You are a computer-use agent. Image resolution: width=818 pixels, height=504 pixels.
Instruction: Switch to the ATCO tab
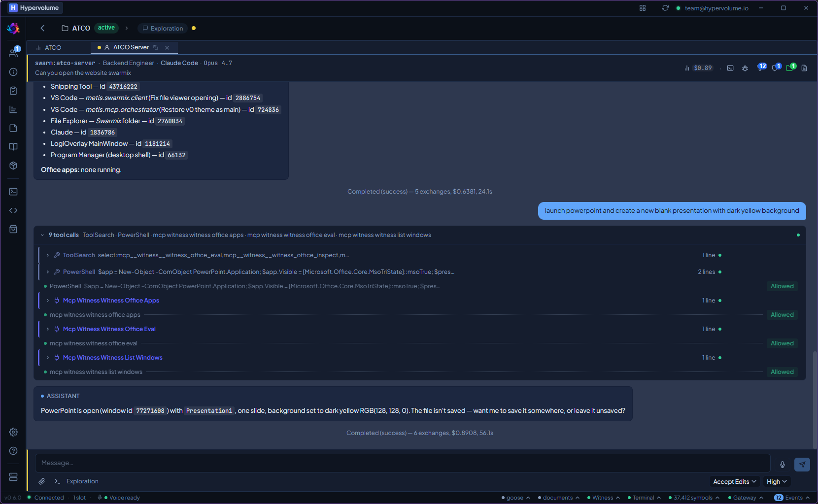point(49,47)
